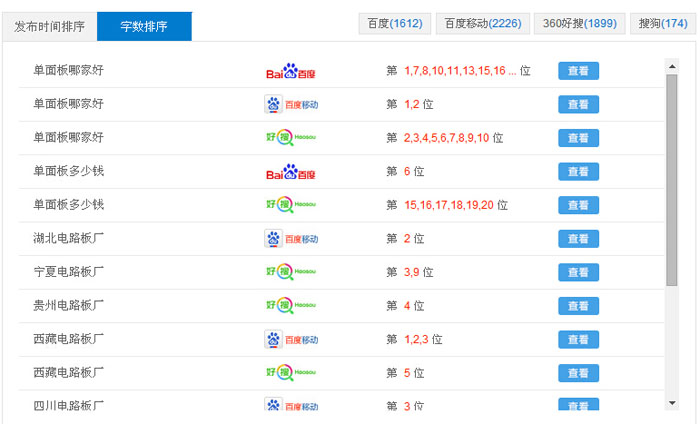Click Haosou logo in 单面板哪家好 row

point(291,137)
